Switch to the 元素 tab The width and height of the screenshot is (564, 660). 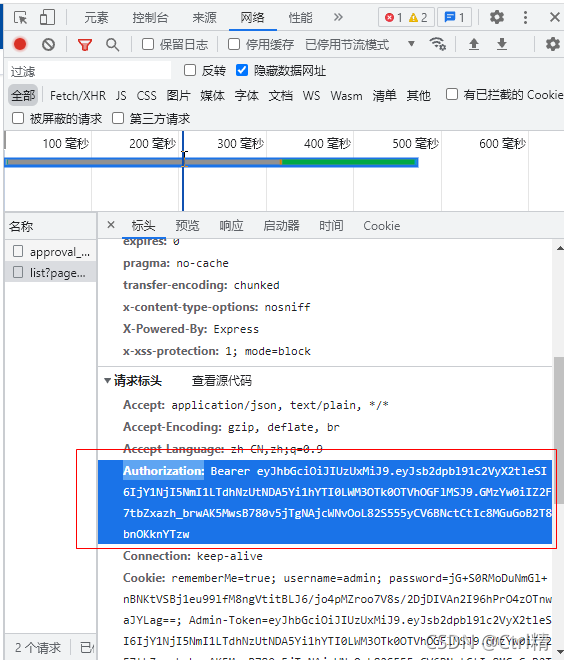tap(96, 17)
